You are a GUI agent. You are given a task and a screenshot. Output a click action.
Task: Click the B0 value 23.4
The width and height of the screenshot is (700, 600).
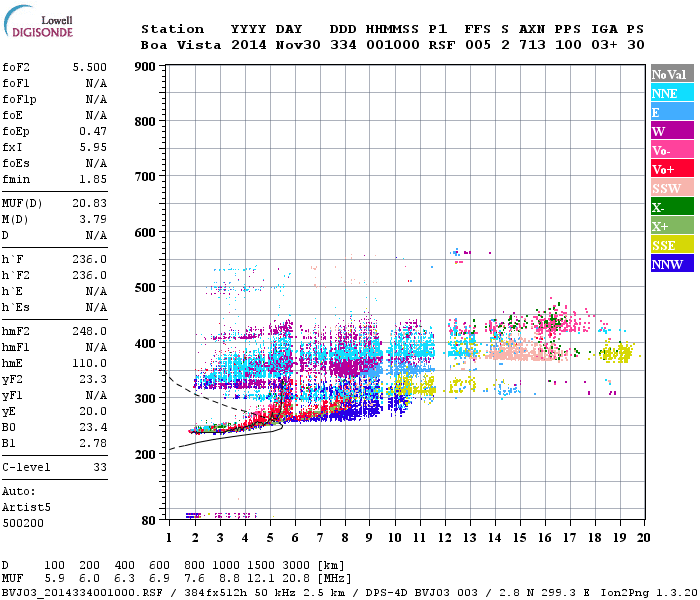[93, 428]
